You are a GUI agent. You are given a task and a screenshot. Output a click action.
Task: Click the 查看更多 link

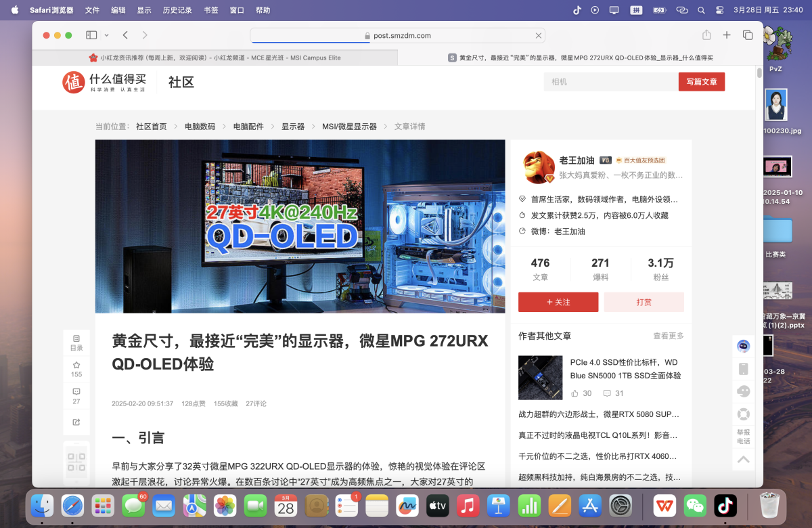pyautogui.click(x=669, y=336)
